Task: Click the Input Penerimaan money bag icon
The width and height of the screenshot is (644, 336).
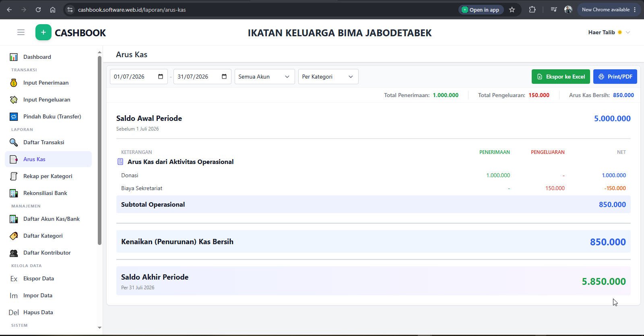Action: [14, 83]
